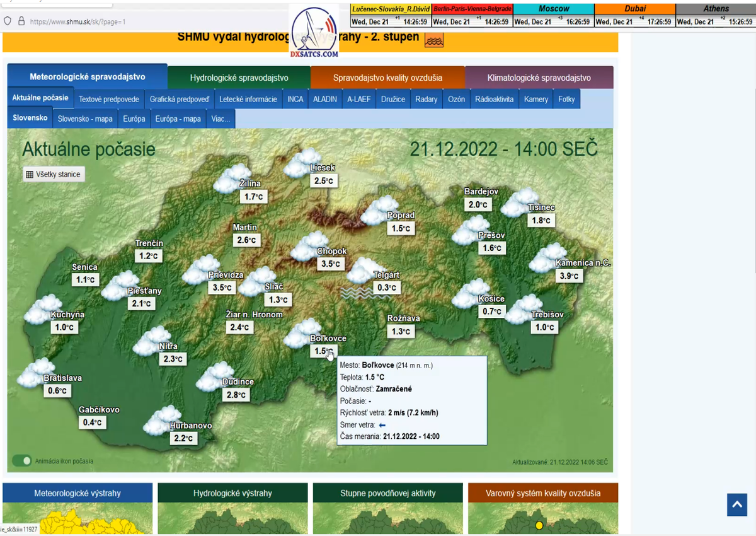Select the Textové predpovede tab
The height and width of the screenshot is (536, 756).
[x=109, y=99]
